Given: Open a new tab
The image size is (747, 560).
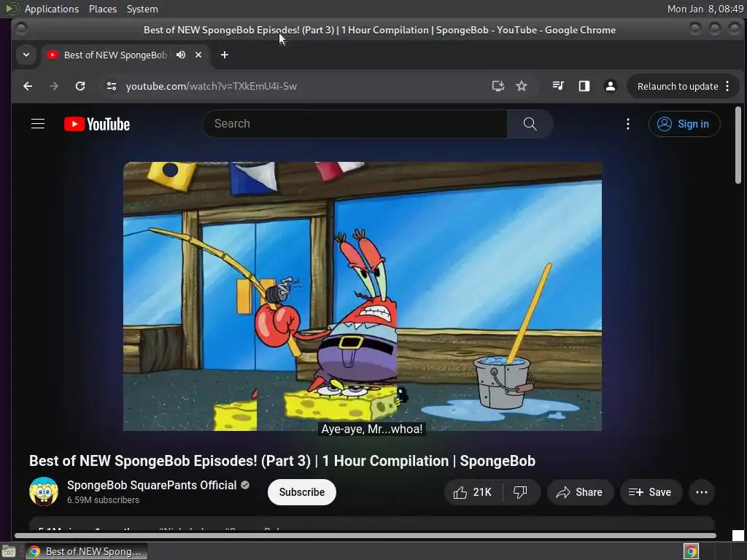Looking at the screenshot, I should coord(225,55).
